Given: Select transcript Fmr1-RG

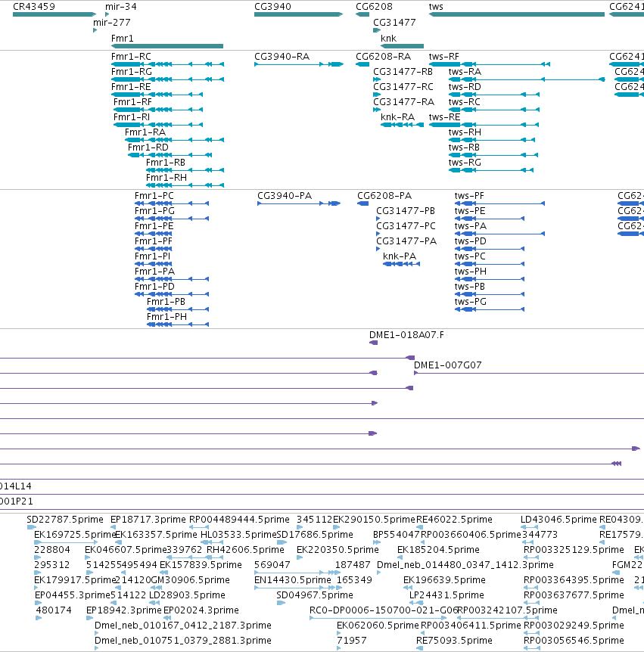Looking at the screenshot, I should (x=168, y=79).
